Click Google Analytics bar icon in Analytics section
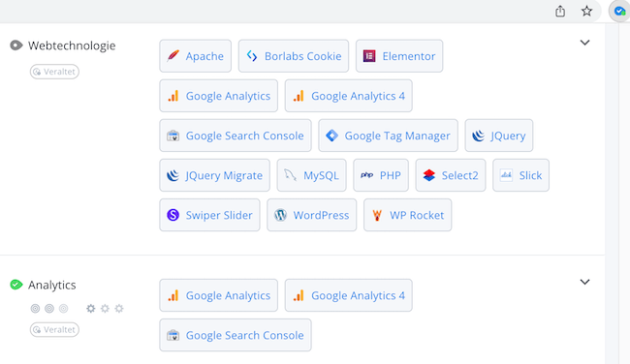 [173, 295]
